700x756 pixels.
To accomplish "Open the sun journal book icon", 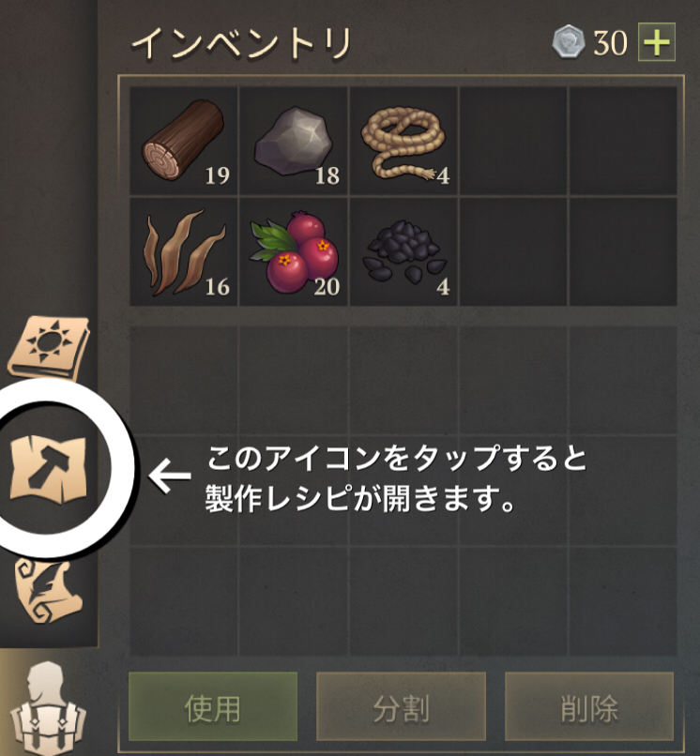I will tap(49, 348).
